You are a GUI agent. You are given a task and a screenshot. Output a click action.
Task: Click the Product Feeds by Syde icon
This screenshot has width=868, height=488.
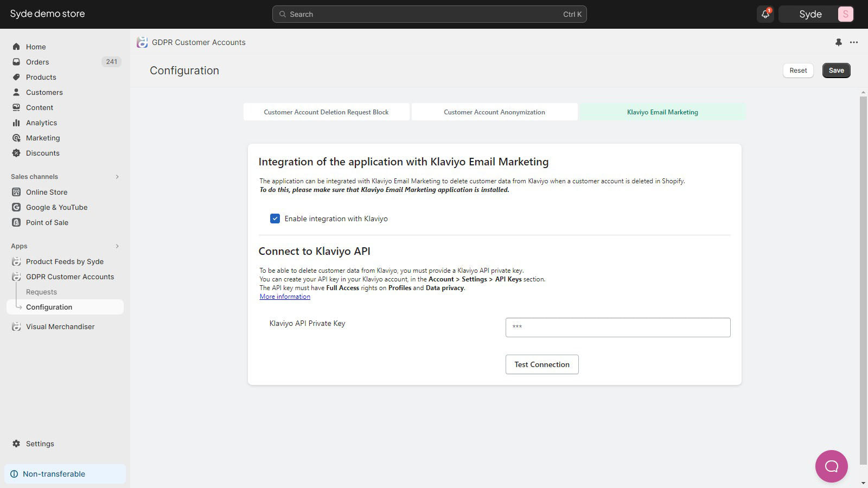coord(16,261)
